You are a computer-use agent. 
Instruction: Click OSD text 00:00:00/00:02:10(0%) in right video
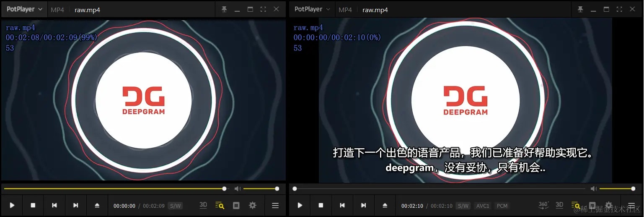[x=337, y=38]
